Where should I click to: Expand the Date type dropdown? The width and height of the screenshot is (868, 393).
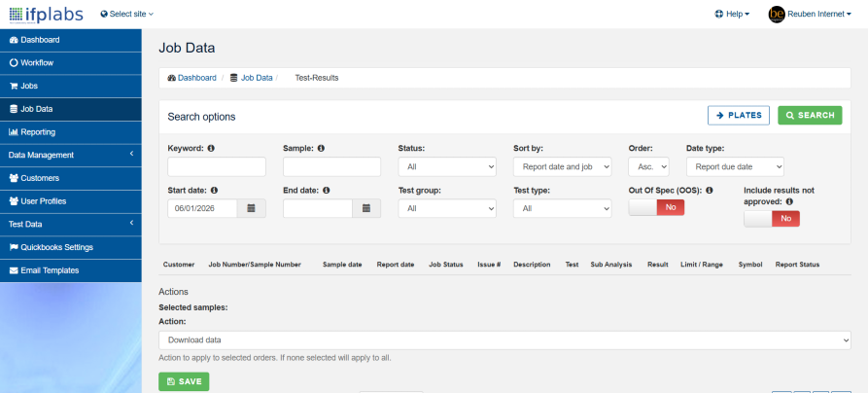(734, 166)
